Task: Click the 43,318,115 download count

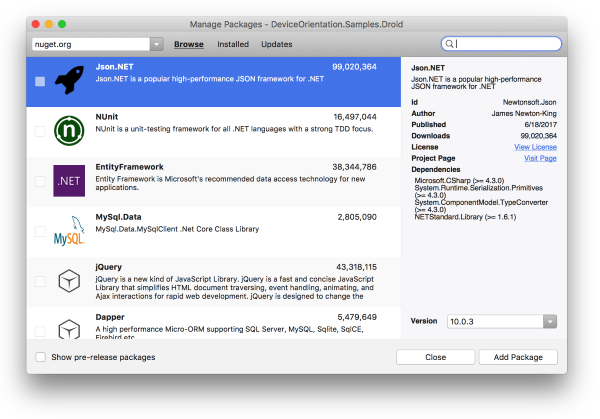Action: pos(357,267)
